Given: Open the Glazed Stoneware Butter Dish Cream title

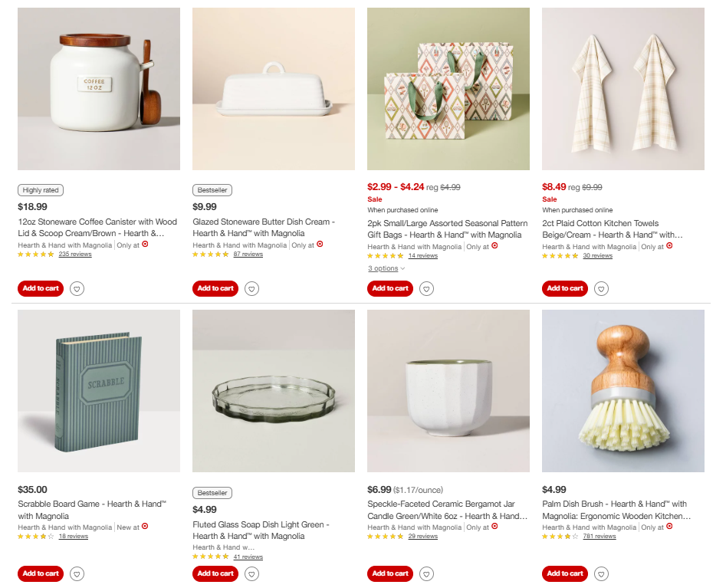Looking at the screenshot, I should click(264, 228).
